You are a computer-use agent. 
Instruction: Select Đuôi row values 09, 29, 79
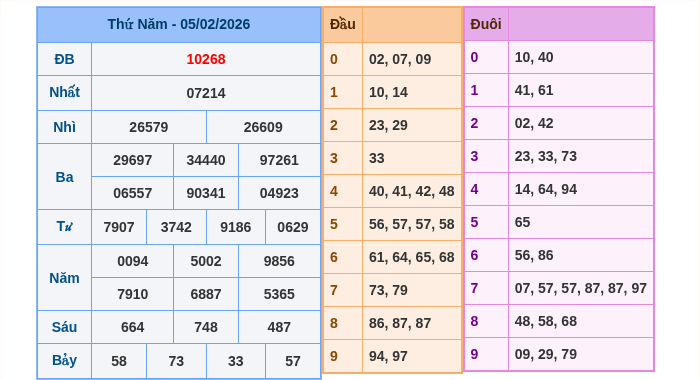click(546, 355)
